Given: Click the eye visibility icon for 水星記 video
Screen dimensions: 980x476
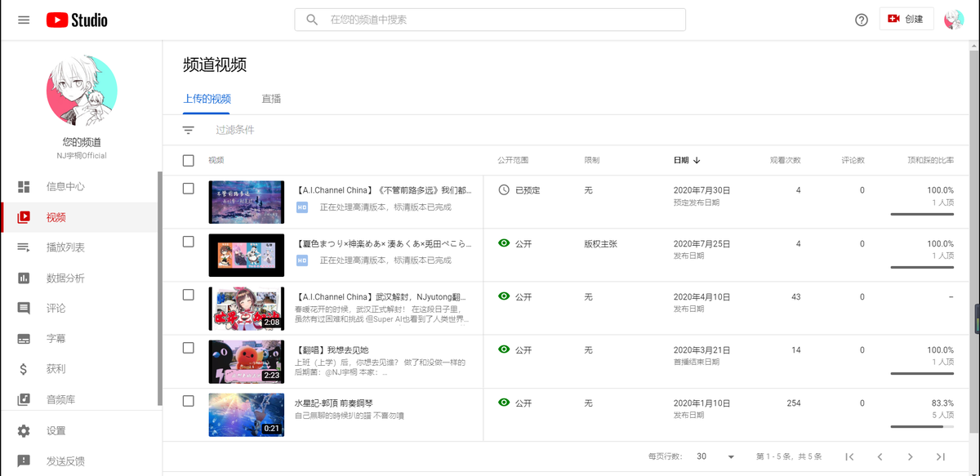Looking at the screenshot, I should [504, 403].
